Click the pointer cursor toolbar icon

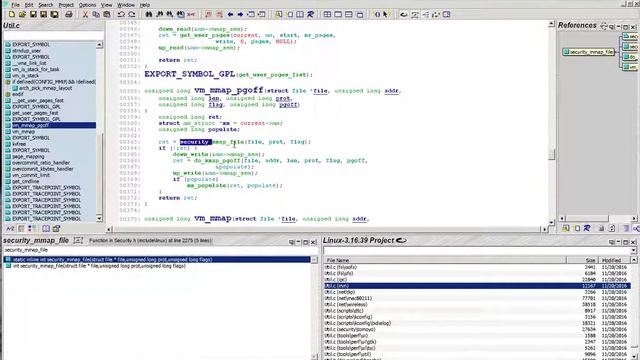(x=386, y=14)
